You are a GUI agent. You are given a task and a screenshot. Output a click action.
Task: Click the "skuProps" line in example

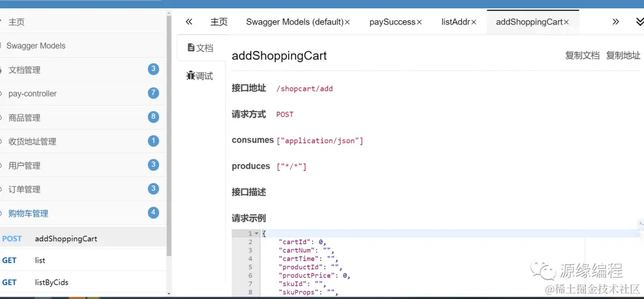click(308, 293)
